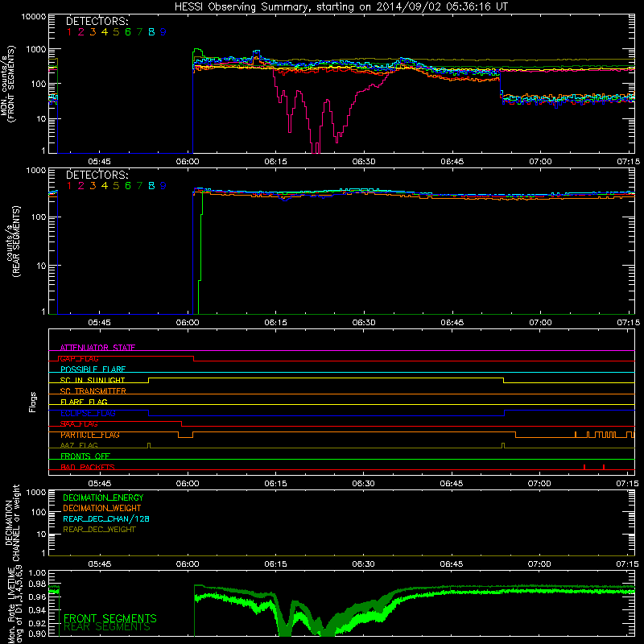Screen dimensions: 644x644
Task: Select olive detector 5 in rear segments legend
Action: 116,186
